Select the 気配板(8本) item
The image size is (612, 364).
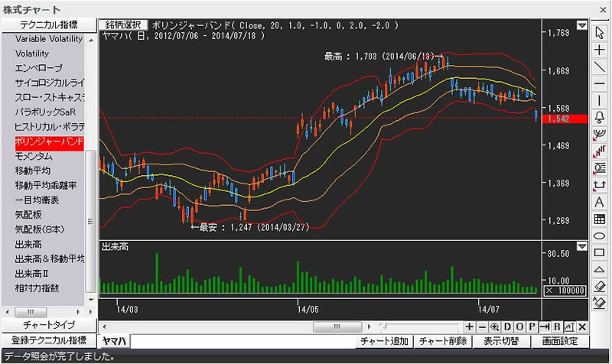(x=40, y=229)
